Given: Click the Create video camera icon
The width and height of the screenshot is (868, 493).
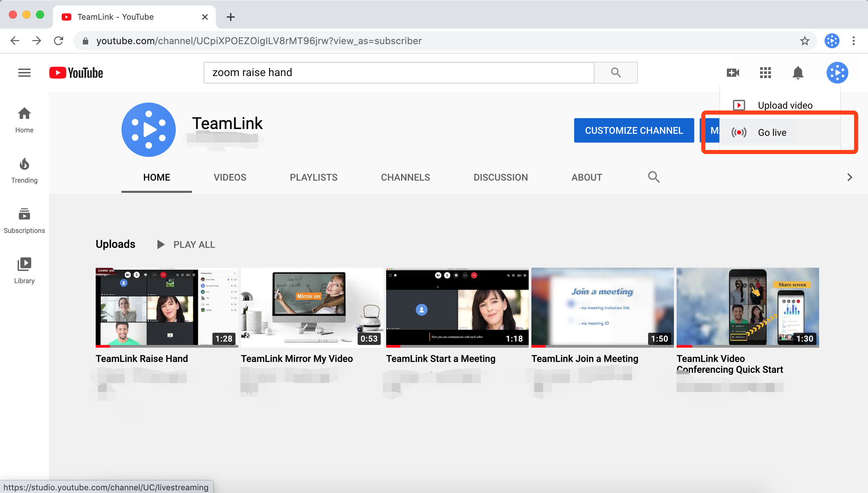Looking at the screenshot, I should click(733, 73).
